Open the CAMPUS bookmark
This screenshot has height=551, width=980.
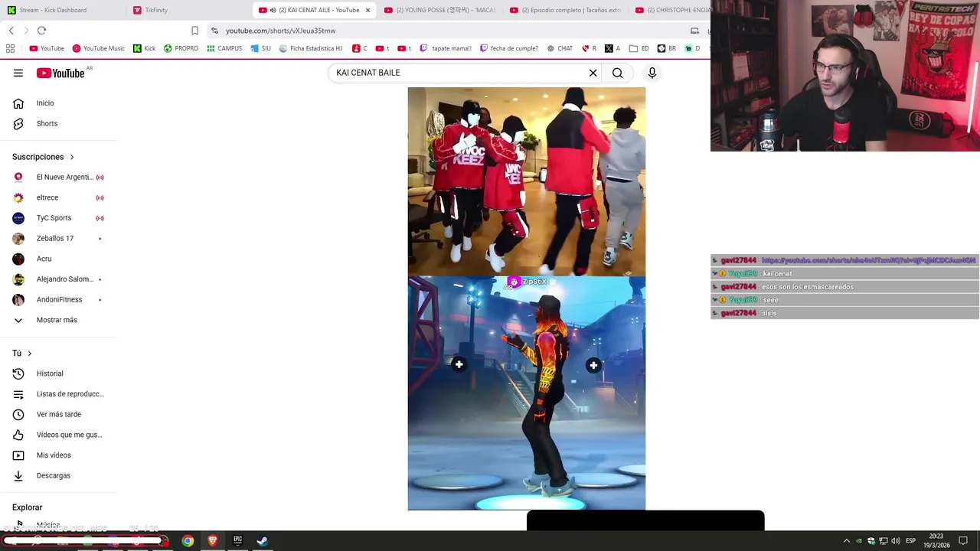(224, 48)
